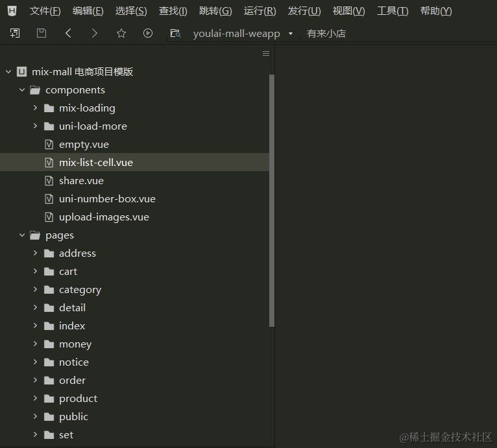Select the "share.vue" file name
Viewport: 497px width, 448px height.
click(81, 181)
